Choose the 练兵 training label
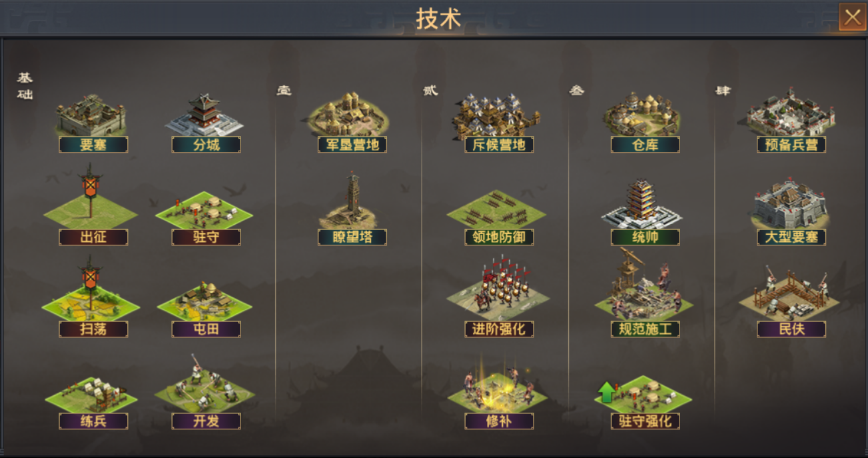868x458 pixels. tap(93, 421)
